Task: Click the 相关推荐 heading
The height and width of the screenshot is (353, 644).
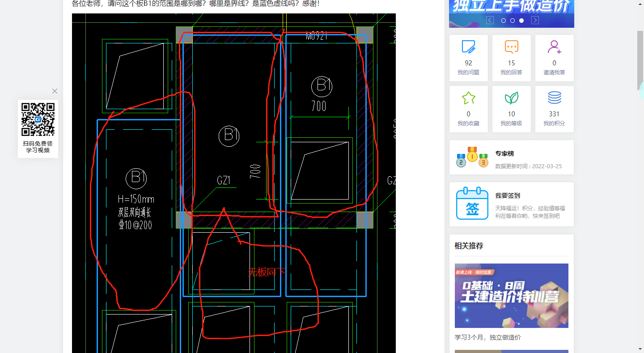Action: click(x=469, y=246)
